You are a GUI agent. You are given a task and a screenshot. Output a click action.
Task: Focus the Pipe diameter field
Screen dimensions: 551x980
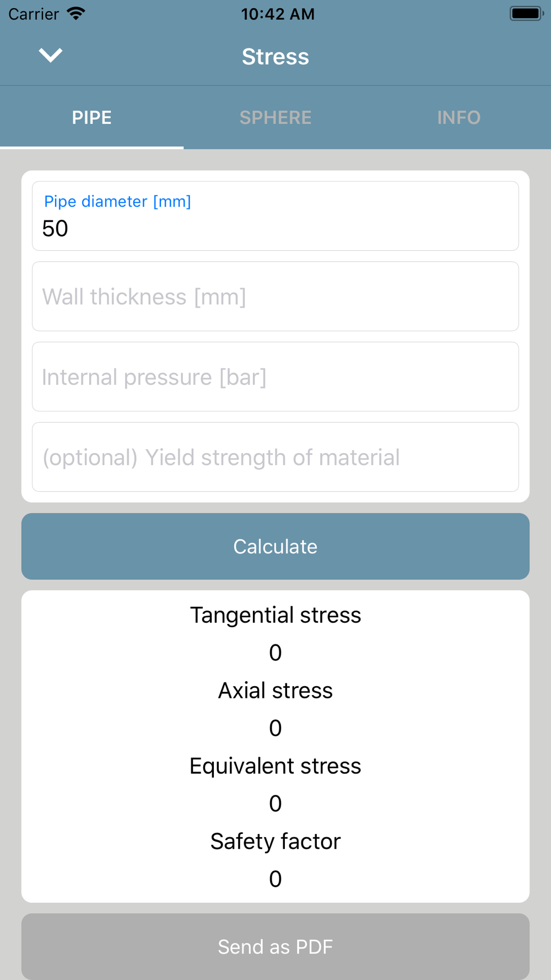pos(275,217)
